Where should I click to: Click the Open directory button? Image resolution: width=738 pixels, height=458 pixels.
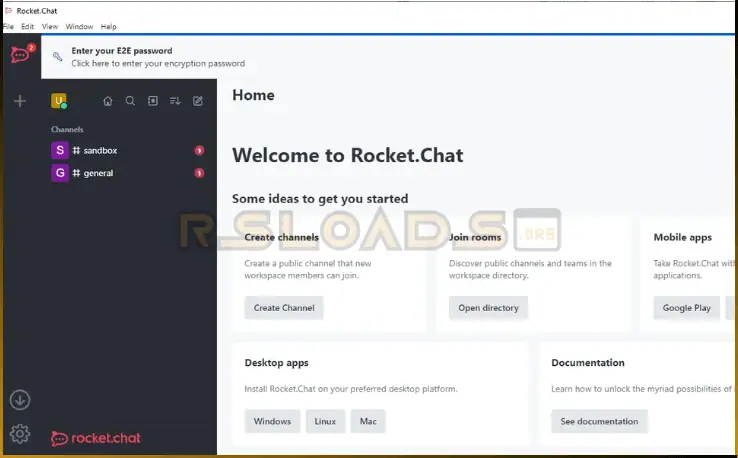tap(488, 308)
